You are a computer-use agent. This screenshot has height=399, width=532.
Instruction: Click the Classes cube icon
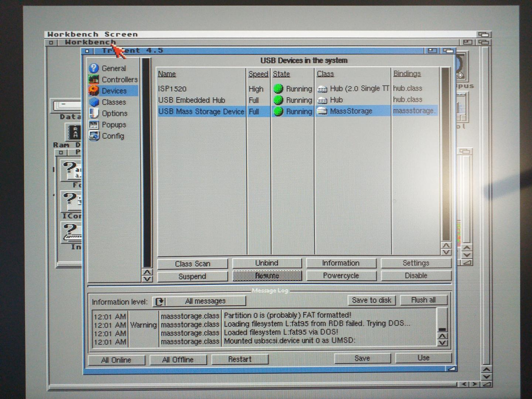(x=94, y=102)
